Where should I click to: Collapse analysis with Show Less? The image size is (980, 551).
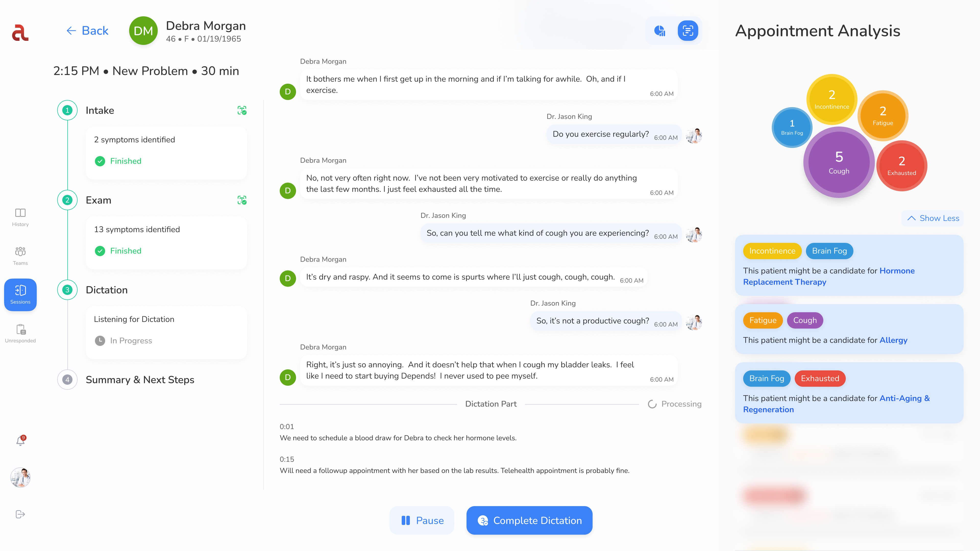click(933, 218)
